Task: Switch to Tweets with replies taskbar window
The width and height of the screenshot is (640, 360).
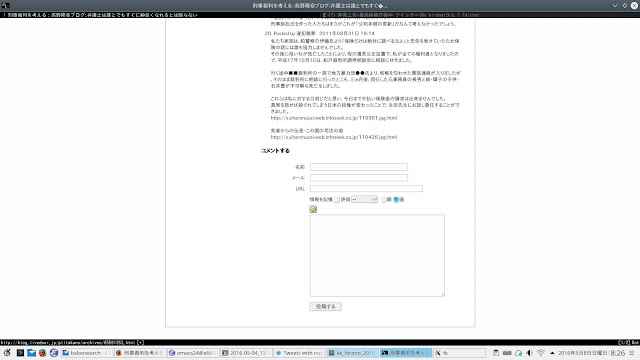Action: click(300, 353)
